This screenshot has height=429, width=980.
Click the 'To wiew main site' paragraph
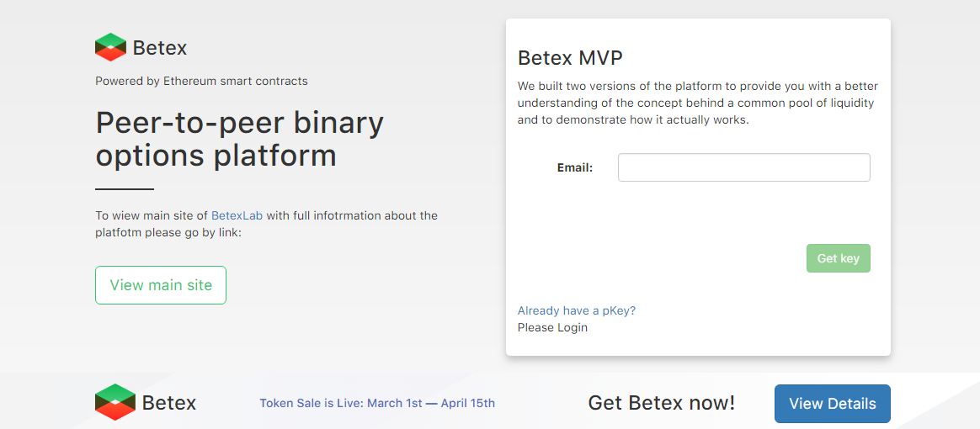266,225
